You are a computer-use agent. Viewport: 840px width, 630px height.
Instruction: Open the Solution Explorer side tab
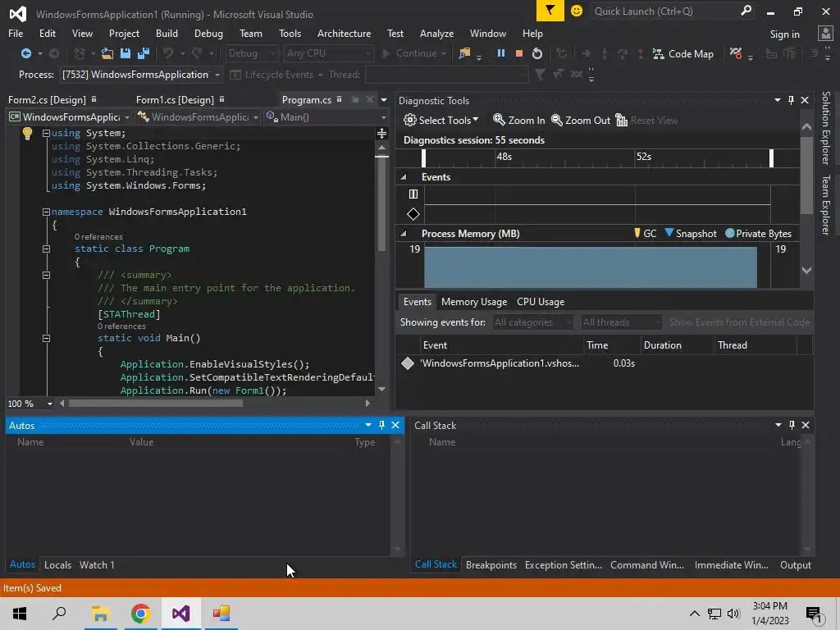pyautogui.click(x=825, y=127)
